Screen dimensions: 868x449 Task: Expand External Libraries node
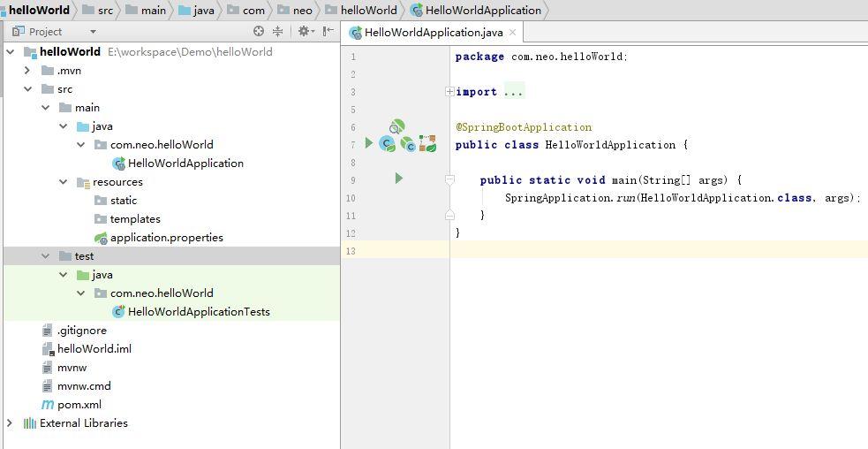click(x=10, y=423)
